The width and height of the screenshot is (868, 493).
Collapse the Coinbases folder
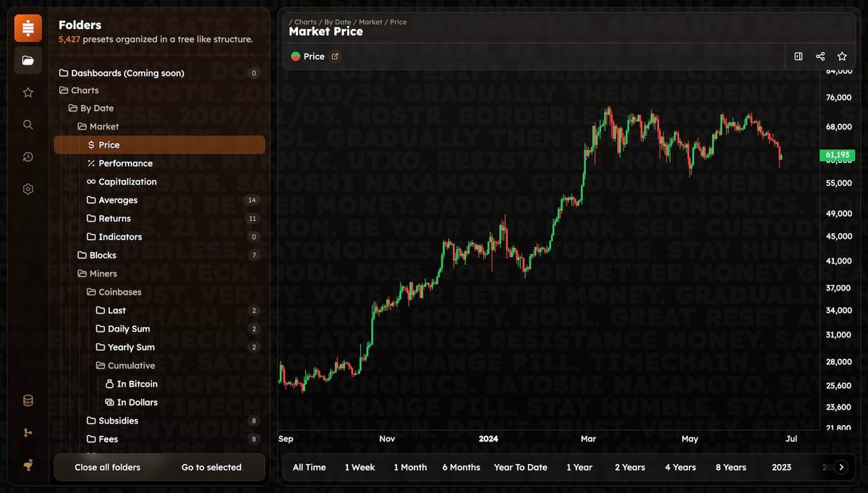[119, 292]
